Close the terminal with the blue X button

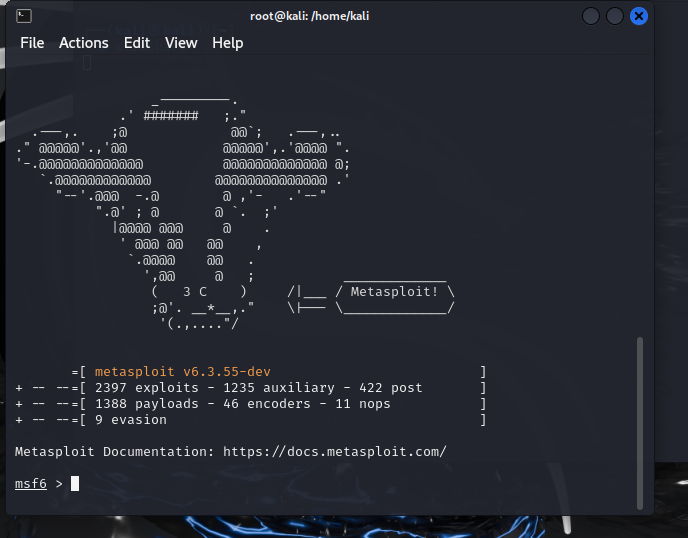coord(638,16)
